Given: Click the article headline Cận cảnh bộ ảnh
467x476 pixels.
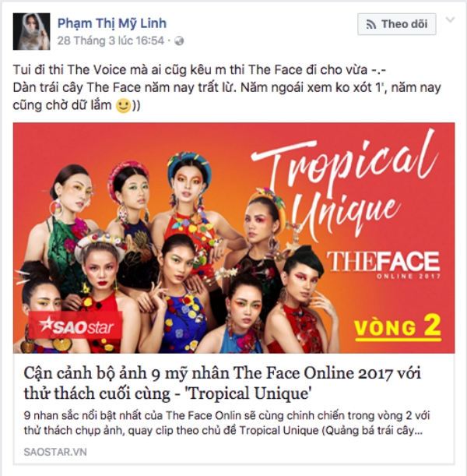Looking at the screenshot, I should 223,383.
